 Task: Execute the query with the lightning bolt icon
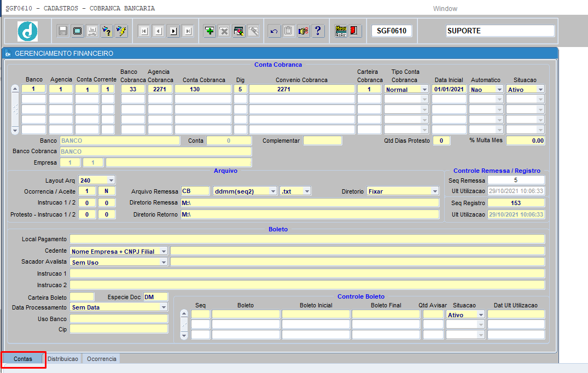pos(121,31)
